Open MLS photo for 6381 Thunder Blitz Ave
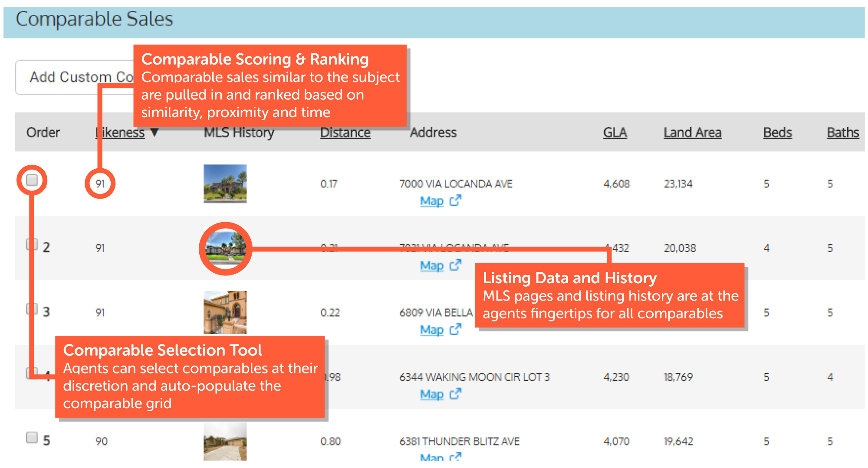Image resolution: width=868 pixels, height=468 pixels. (x=225, y=442)
